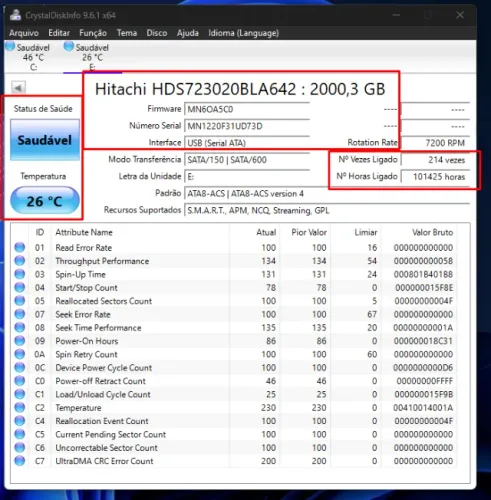Click the status orb for Reallocated Sectors Count
This screenshot has width=491, height=500.
[20, 301]
